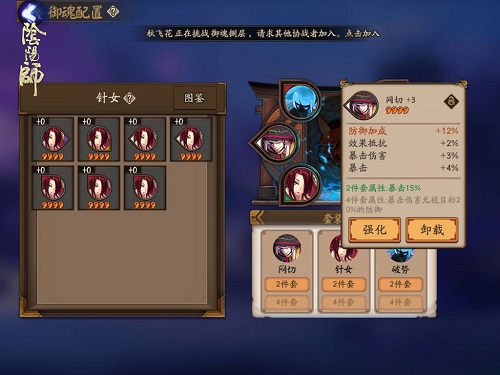Collapse the 套装 panel arrow

point(257,218)
